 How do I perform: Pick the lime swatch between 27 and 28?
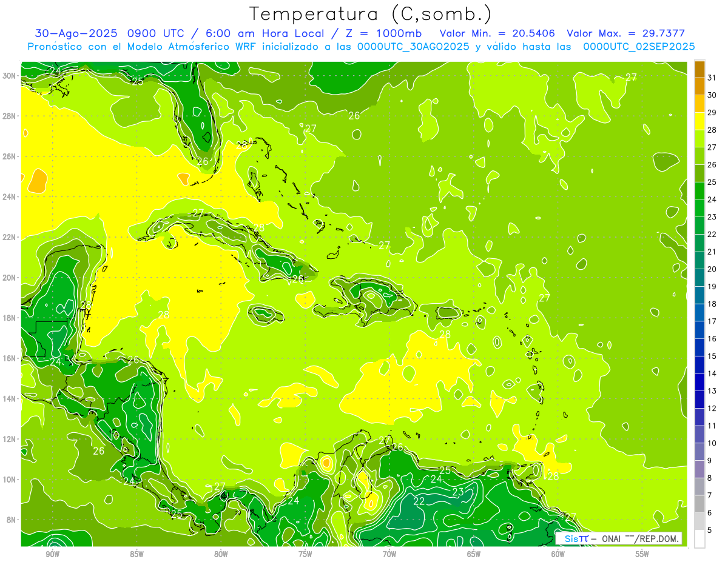click(x=699, y=138)
